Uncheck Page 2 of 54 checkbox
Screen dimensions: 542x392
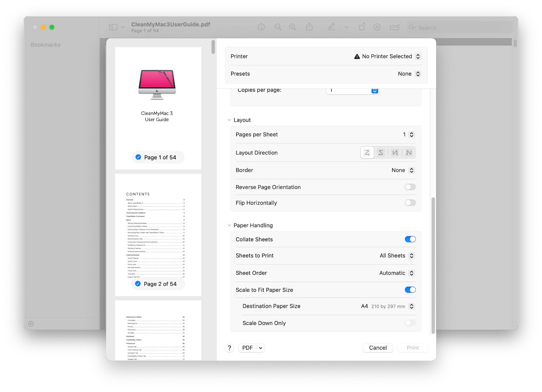(x=138, y=284)
